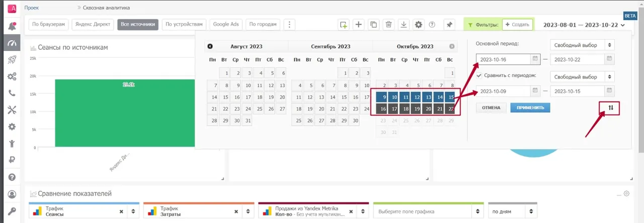The width and height of the screenshot is (644, 223).
Task: Delete the report with the trash icon
Action: click(388, 24)
